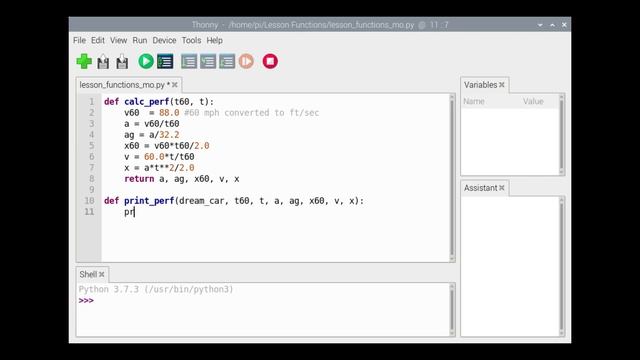
Task: Click 'Python 3.7.3 (/usr/bin/python3)' text in Shell
Action: click(156, 289)
